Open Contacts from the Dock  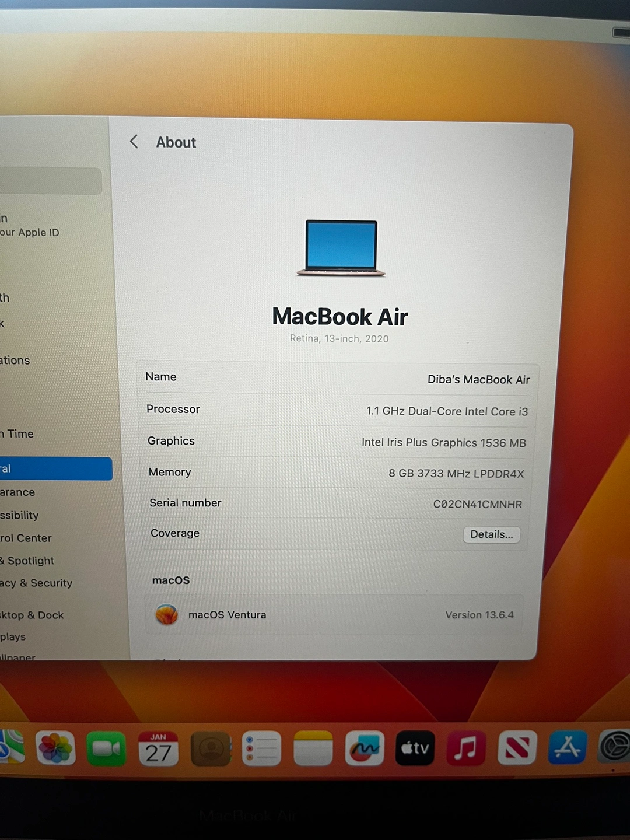pos(211,749)
